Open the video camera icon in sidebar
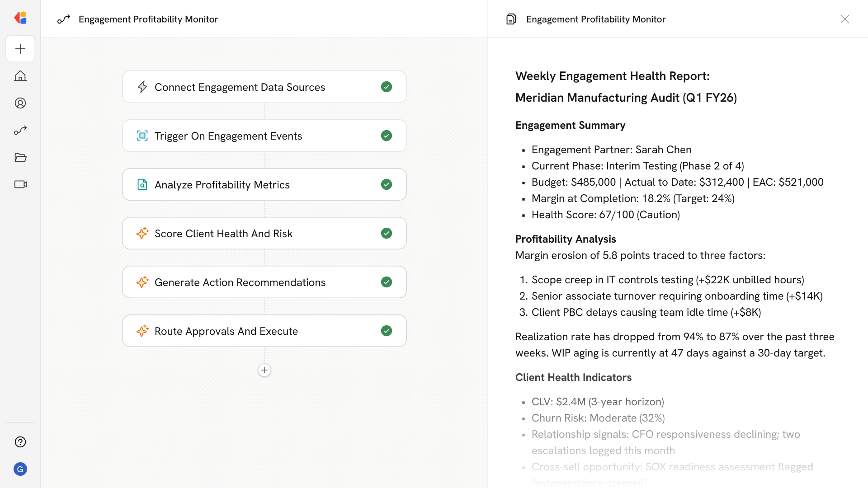This screenshot has width=868, height=488. (20, 184)
